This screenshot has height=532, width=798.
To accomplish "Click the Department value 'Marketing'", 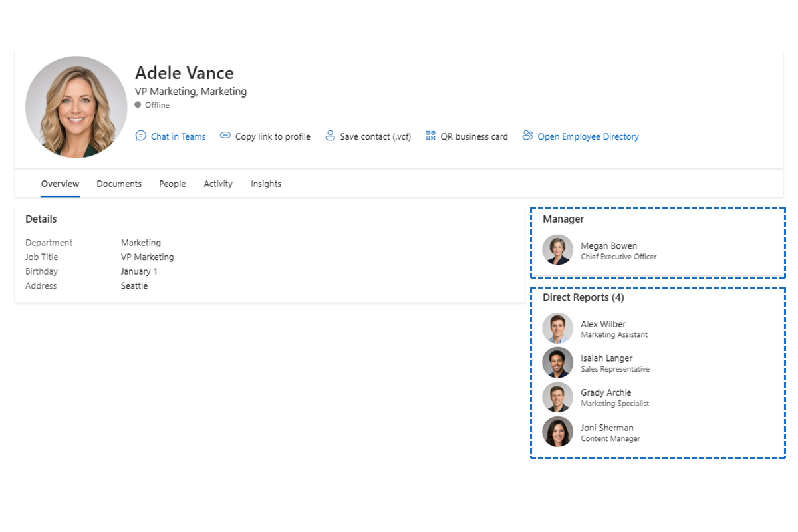I will coord(141,243).
